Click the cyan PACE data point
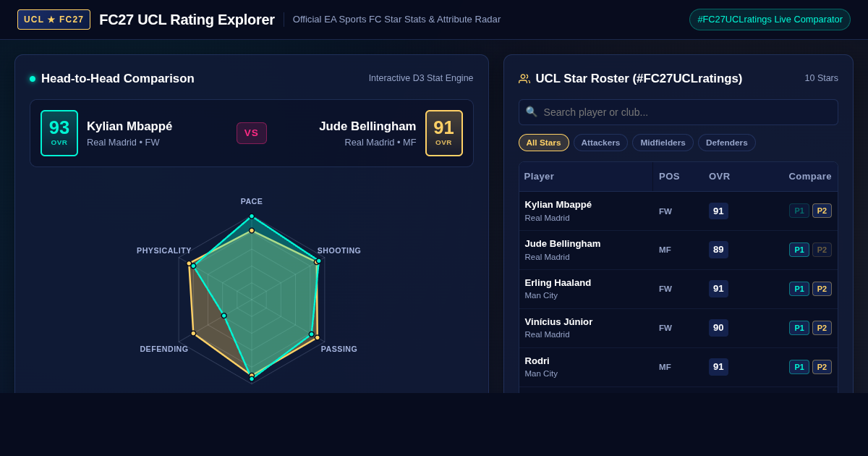868x456 pixels. (252, 216)
